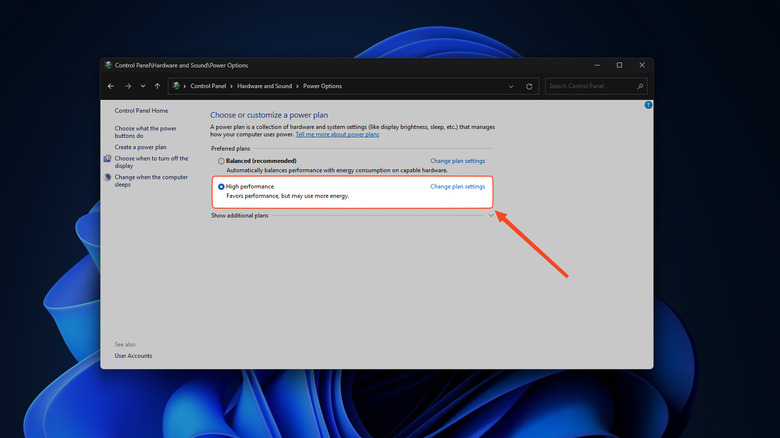Click Control Panel breadcrumb in address bar
780x438 pixels.
pos(209,86)
